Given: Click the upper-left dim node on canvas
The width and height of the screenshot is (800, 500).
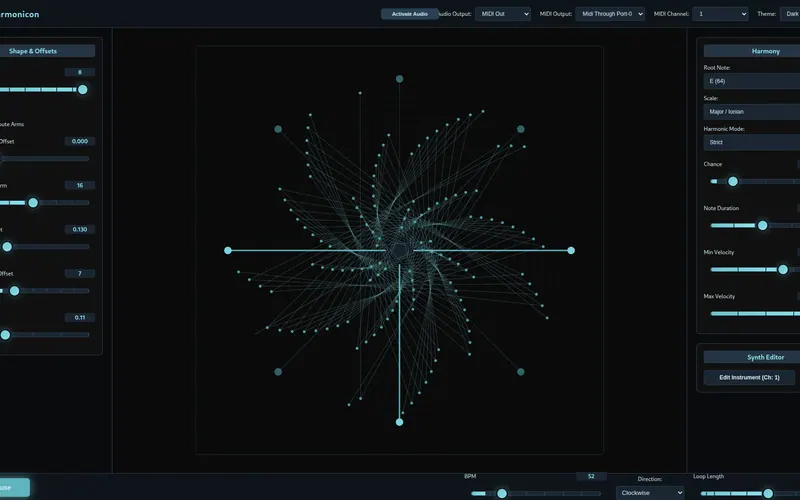Looking at the screenshot, I should (278, 129).
